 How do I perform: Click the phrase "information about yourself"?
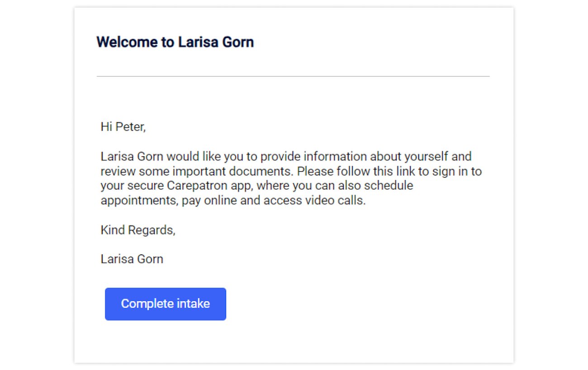[375, 157]
